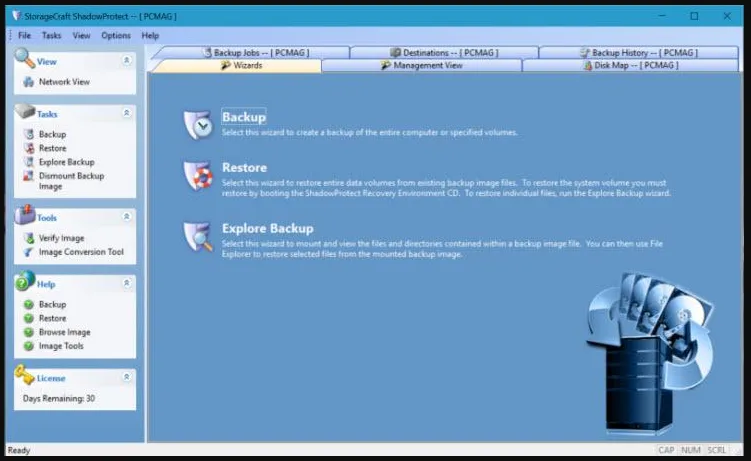Click the Verify Image icon
This screenshot has height=461, width=751.
[29, 238]
